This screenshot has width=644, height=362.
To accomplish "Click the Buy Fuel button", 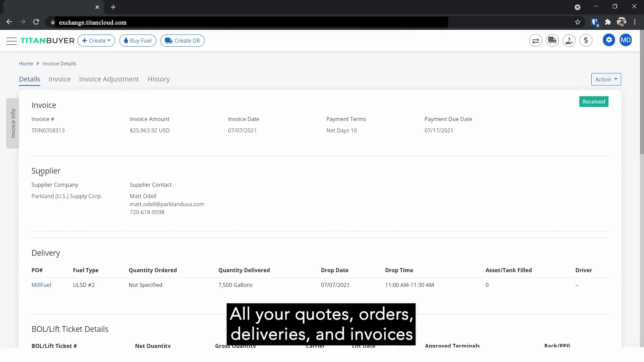I will [138, 41].
